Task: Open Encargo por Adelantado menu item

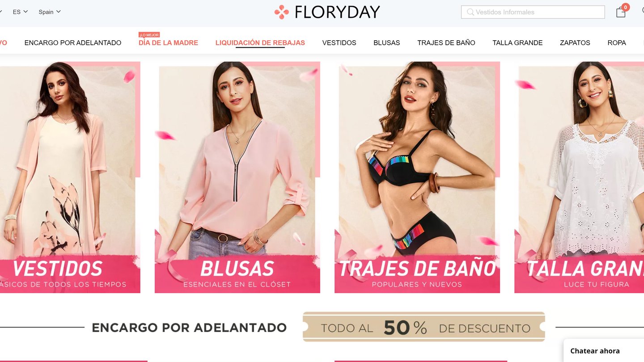Action: (x=73, y=43)
